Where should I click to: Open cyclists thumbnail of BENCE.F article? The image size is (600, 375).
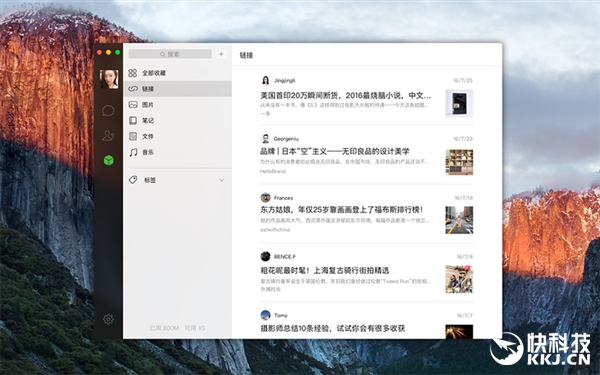[x=459, y=279]
